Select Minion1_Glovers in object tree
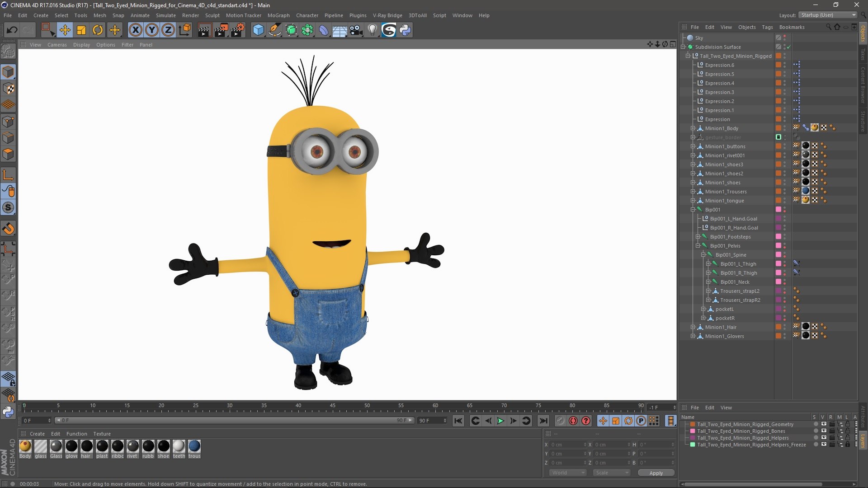 pos(724,336)
